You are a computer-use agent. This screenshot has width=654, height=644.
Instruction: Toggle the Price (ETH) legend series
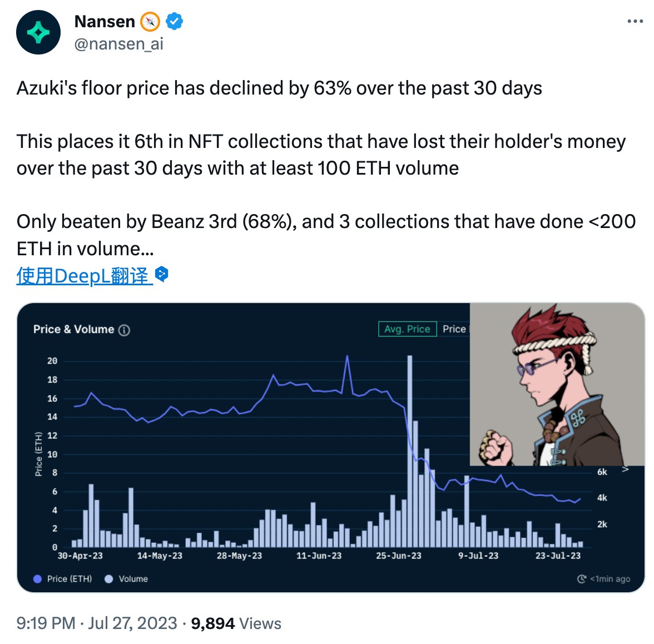(63, 579)
